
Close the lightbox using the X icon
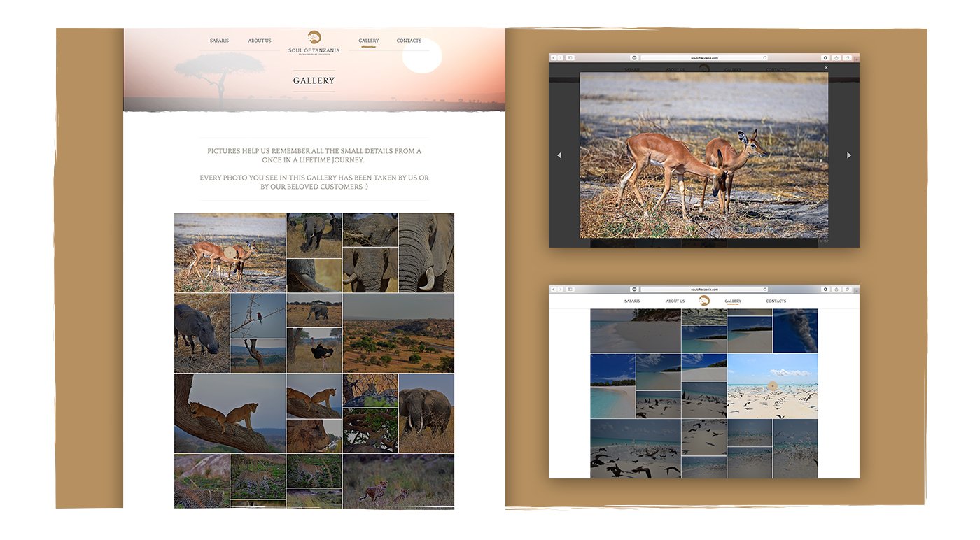point(826,68)
